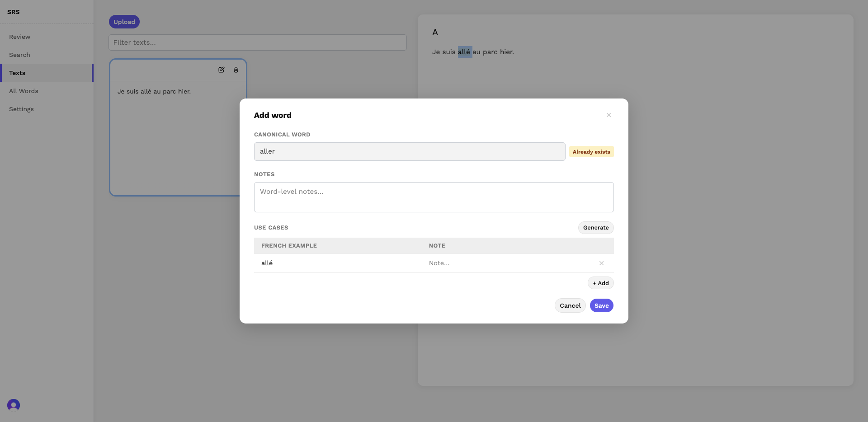Open the user avatar profile icon

pyautogui.click(x=14, y=405)
